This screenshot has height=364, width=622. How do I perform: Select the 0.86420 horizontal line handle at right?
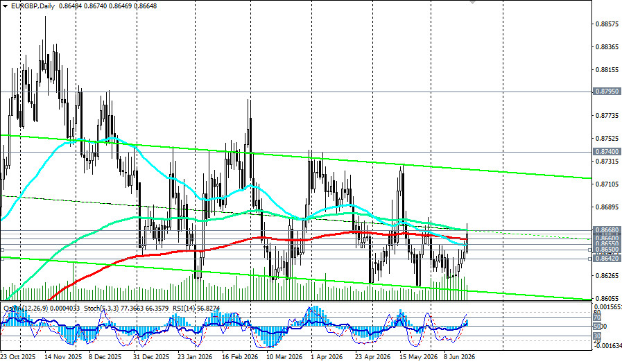tap(589, 259)
